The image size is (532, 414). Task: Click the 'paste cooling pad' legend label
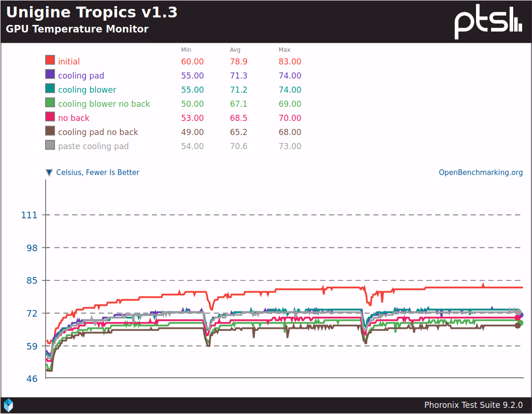pos(93,146)
